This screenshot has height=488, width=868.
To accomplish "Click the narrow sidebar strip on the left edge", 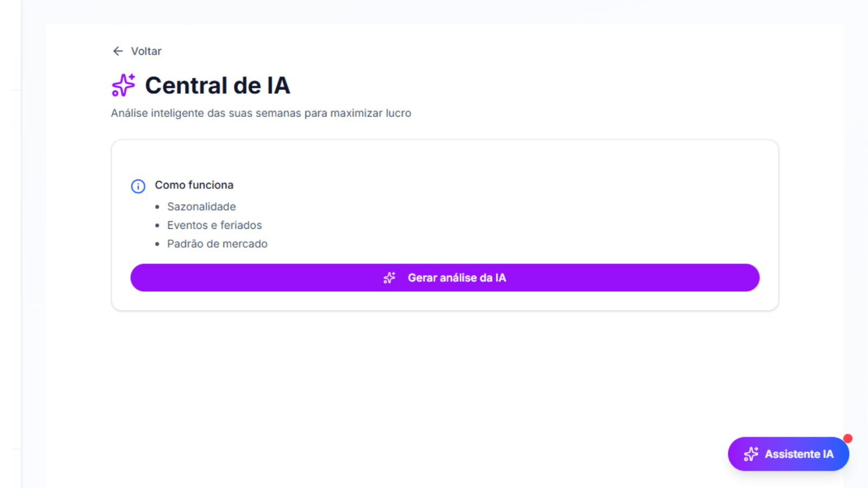I will 10,244.
